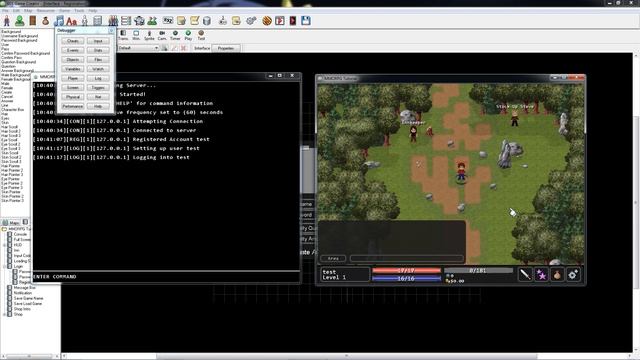Image resolution: width=640 pixels, height=360 pixels.
Task: Click the orange globe toolbar icon
Action: pos(267,20)
